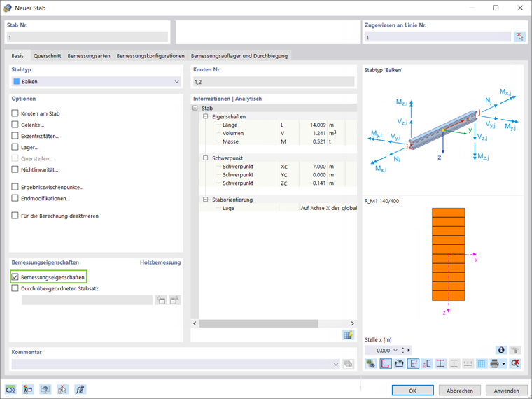Tick the Lager... checkbox
532x399 pixels.
[x=15, y=147]
